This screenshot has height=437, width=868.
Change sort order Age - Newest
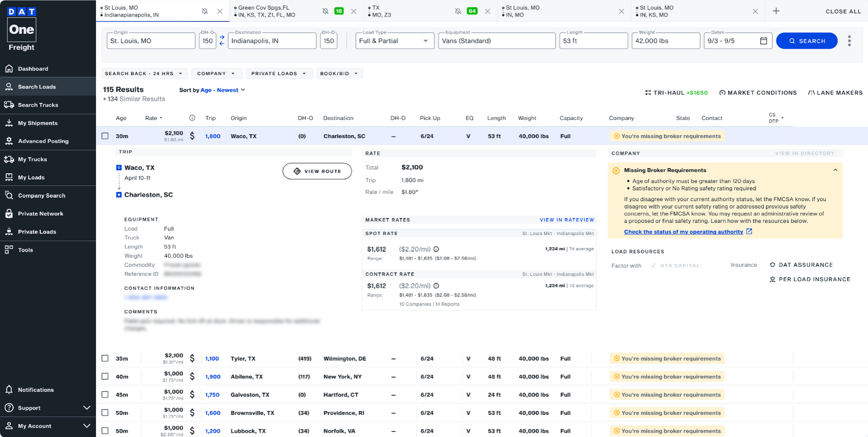pos(223,90)
